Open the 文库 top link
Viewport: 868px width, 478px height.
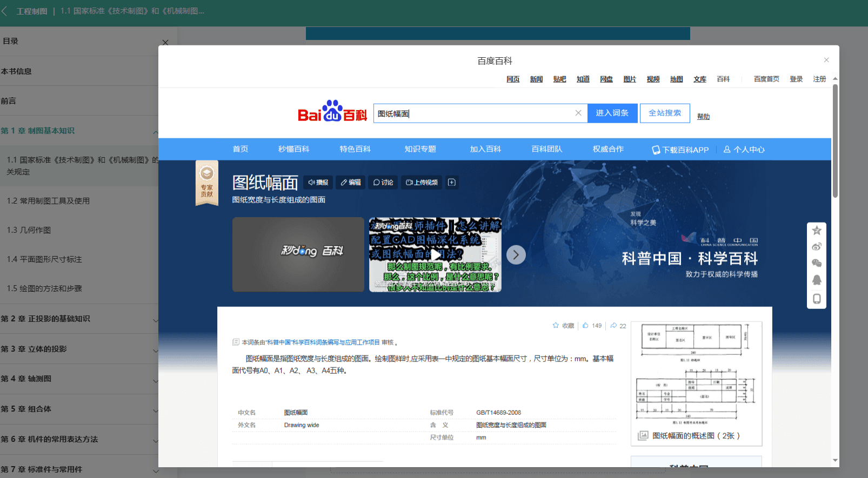click(700, 79)
